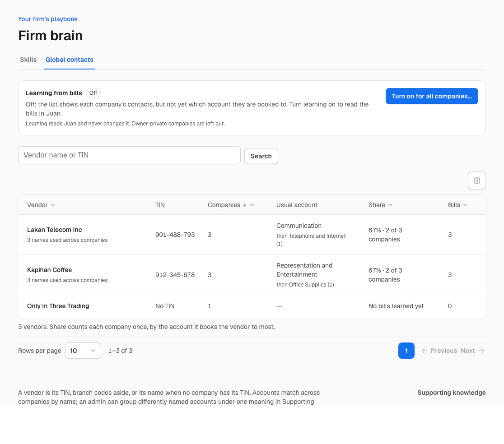Click Representation and Entertainment account
The height and width of the screenshot is (444, 504).
coord(304,270)
